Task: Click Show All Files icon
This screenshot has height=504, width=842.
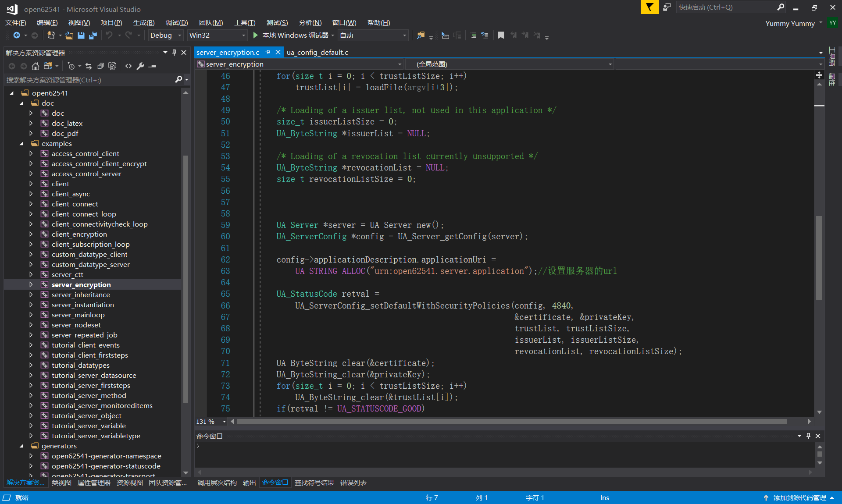Action: pos(112,66)
